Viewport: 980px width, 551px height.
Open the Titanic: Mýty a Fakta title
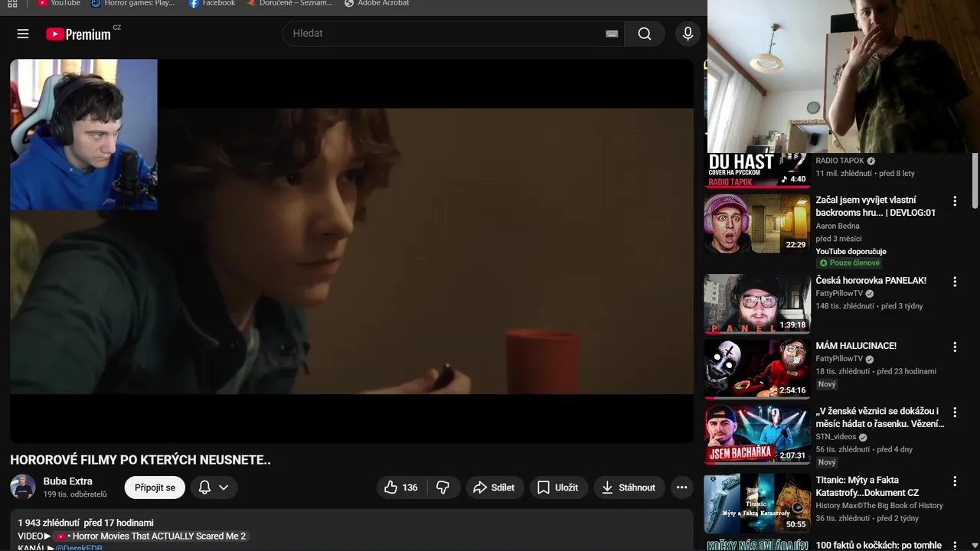[867, 486]
